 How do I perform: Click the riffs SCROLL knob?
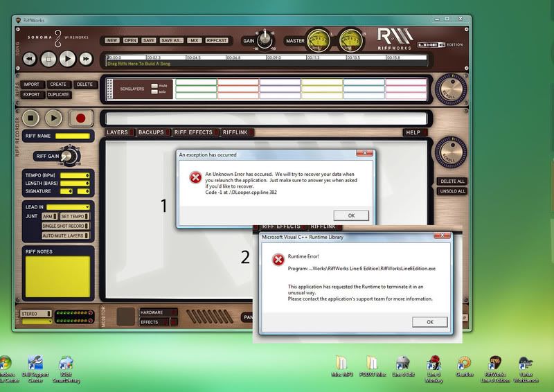click(x=451, y=89)
